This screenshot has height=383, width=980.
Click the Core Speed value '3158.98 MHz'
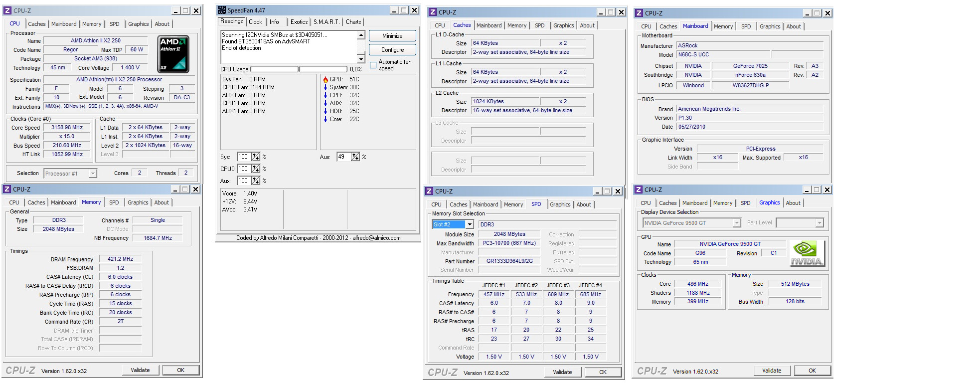pyautogui.click(x=67, y=128)
